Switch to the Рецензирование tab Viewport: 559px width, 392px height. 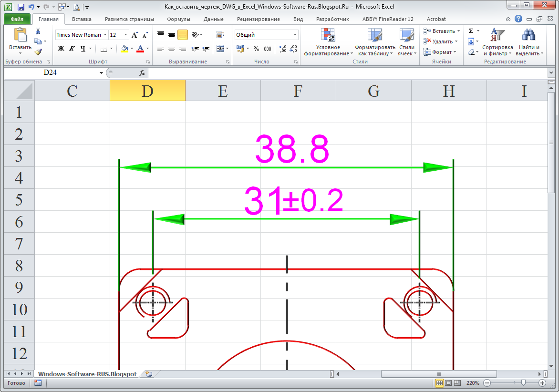coord(259,19)
